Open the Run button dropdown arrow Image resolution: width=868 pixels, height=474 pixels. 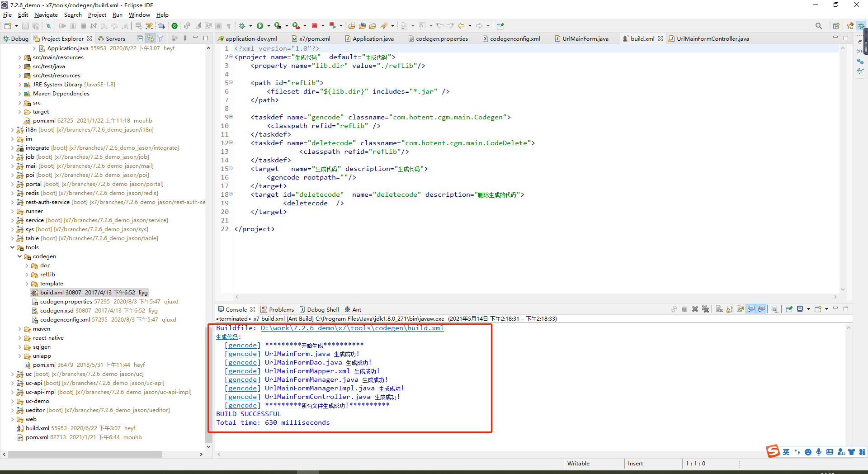269,26
